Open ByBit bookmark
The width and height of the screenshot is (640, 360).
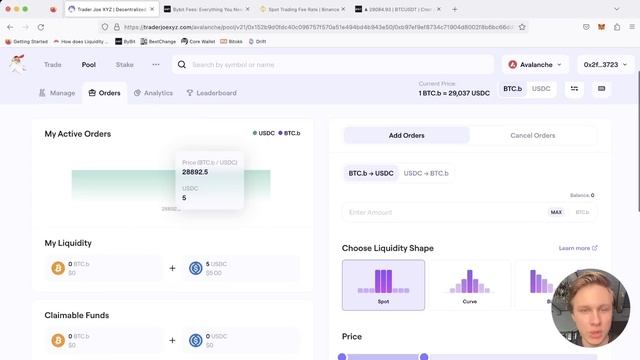coord(125,41)
